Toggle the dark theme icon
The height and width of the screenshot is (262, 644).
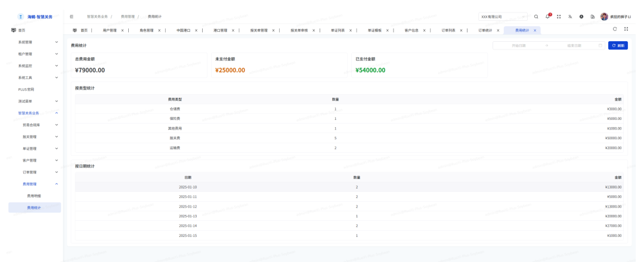581,17
